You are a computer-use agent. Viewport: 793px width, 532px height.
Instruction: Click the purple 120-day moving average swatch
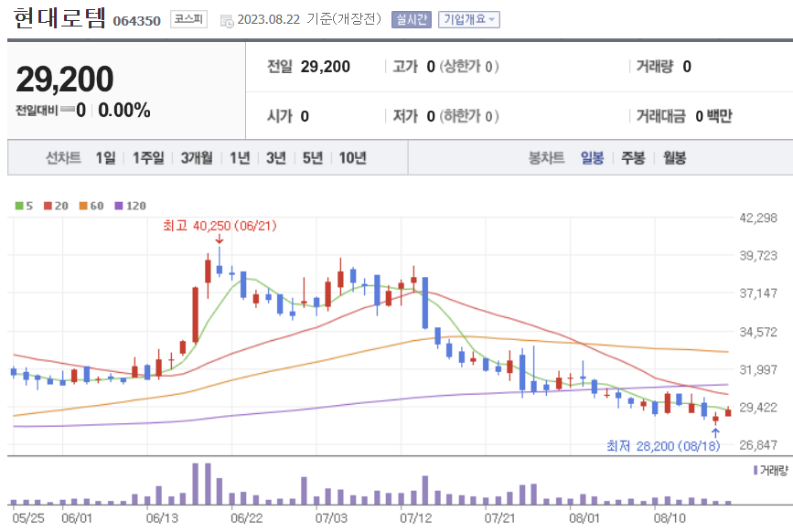(x=119, y=206)
